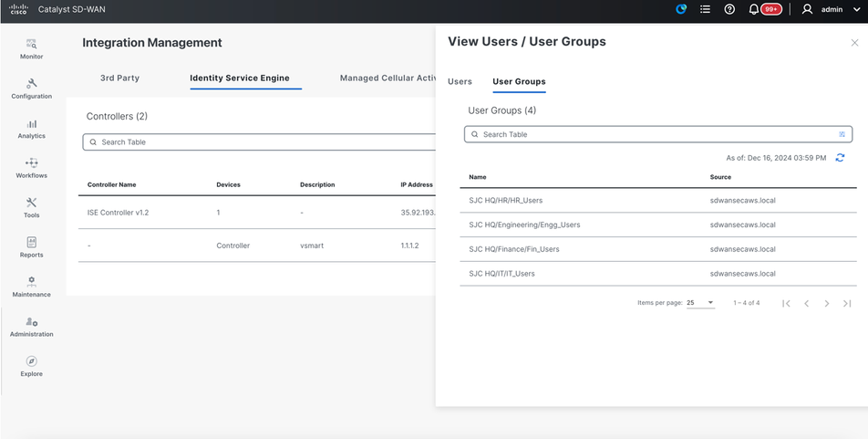Switch to the Users tab
Viewport: 868px width, 439px height.
(460, 81)
